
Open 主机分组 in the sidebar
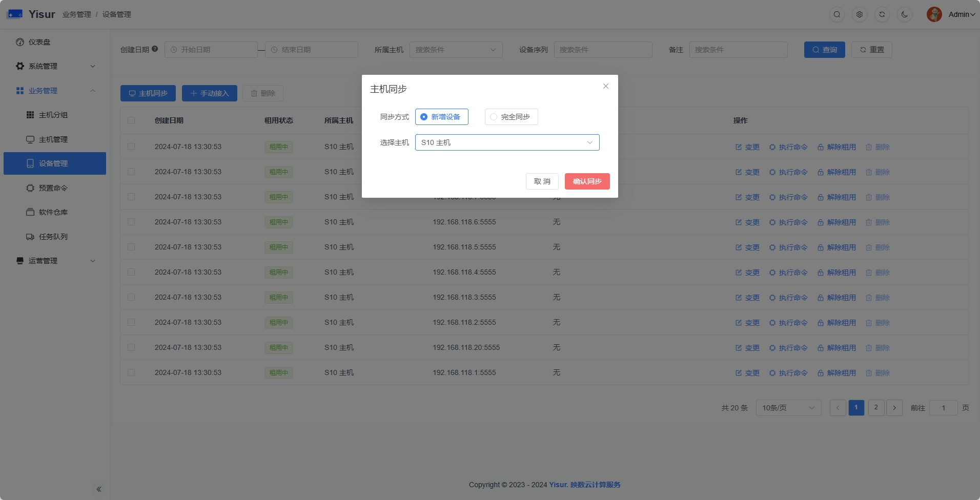pos(53,115)
